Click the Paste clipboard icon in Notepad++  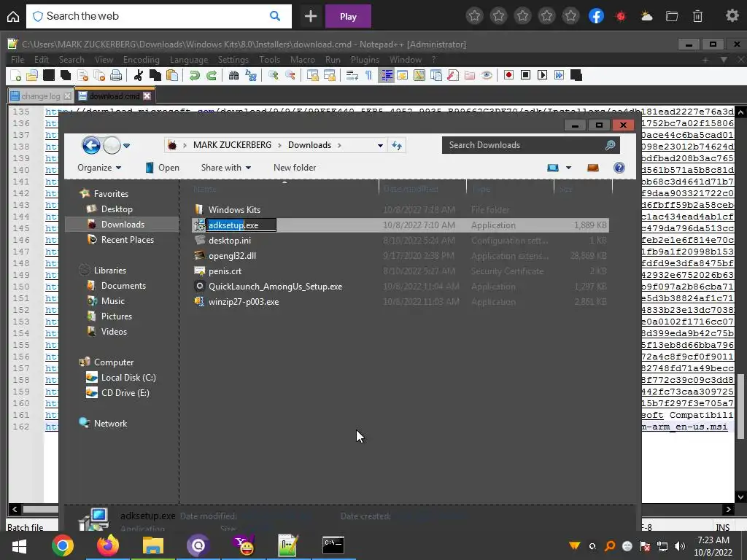(172, 75)
